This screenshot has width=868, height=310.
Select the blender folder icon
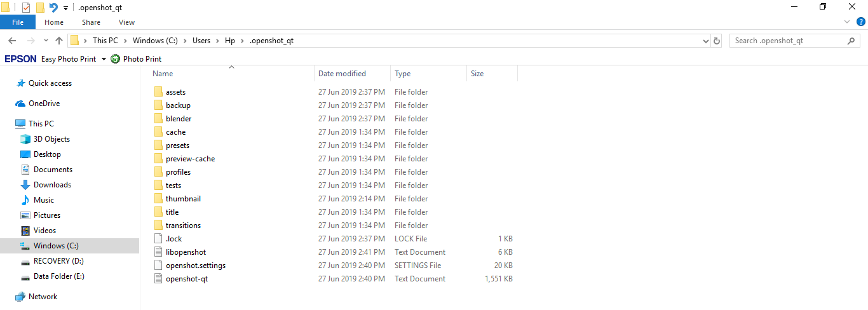point(159,119)
